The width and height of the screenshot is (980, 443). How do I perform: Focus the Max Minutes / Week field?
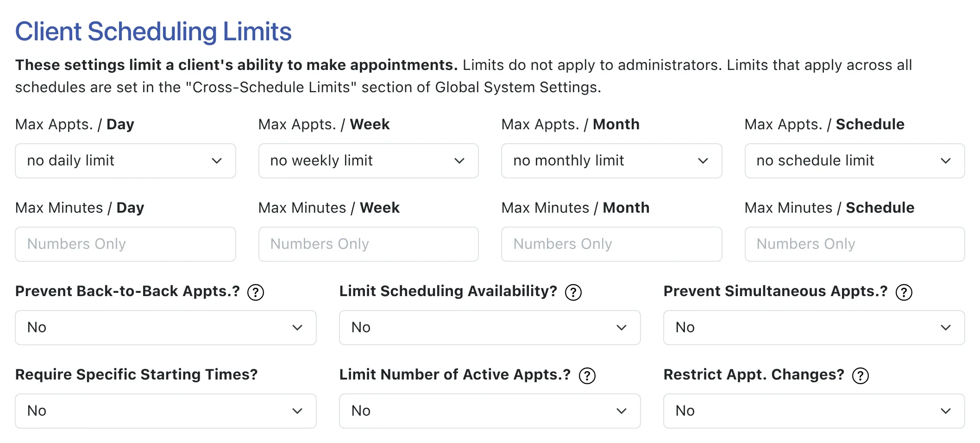369,244
